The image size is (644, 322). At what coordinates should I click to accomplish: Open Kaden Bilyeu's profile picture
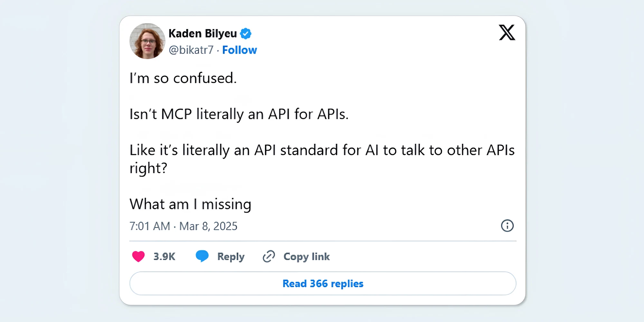click(147, 41)
